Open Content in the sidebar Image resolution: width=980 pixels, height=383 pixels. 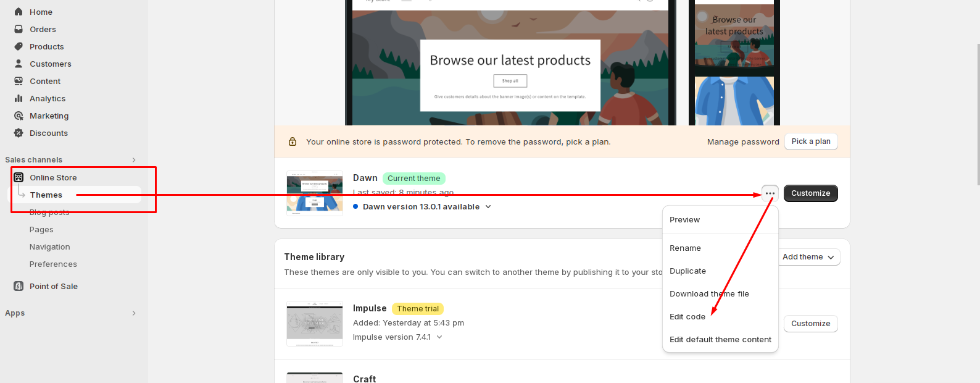45,81
